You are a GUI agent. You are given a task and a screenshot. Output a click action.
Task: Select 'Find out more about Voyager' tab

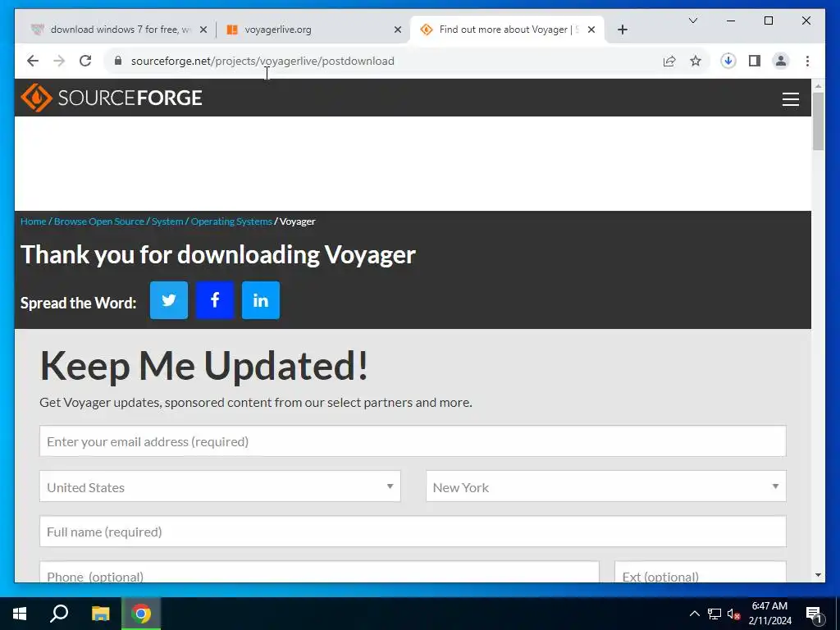pos(506,30)
